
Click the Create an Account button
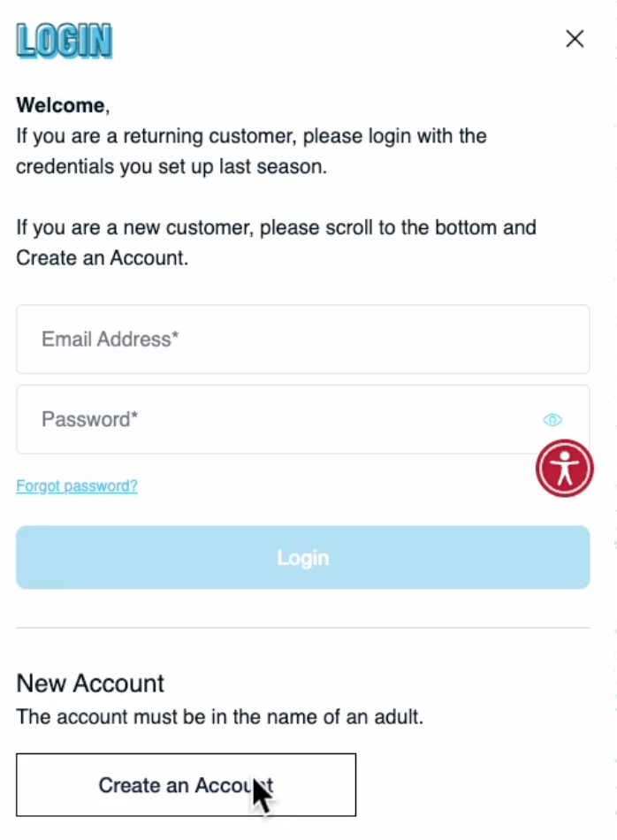click(186, 785)
